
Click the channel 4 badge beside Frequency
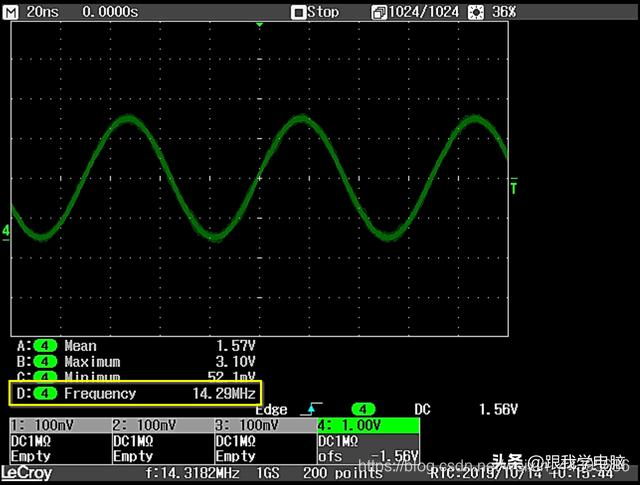45,394
